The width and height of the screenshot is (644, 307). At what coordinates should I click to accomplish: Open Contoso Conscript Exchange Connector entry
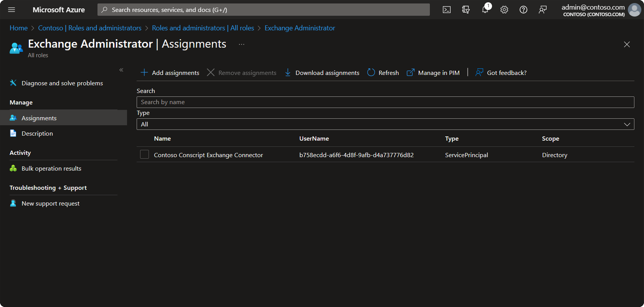pos(208,155)
